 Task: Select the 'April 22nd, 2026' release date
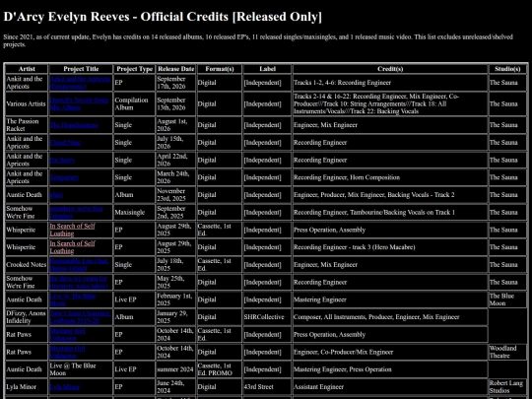click(175, 161)
